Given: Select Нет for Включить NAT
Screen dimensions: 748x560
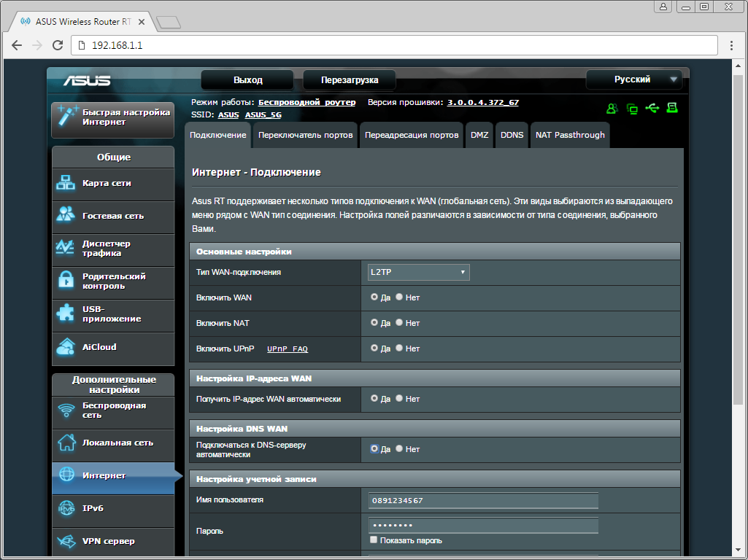Looking at the screenshot, I should pyautogui.click(x=399, y=322).
